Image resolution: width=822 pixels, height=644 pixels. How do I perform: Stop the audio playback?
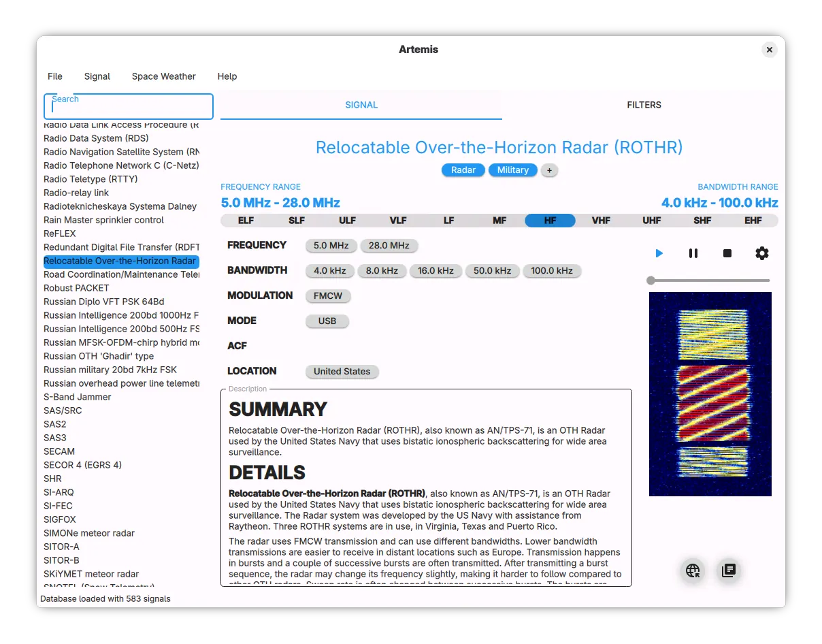pos(727,253)
